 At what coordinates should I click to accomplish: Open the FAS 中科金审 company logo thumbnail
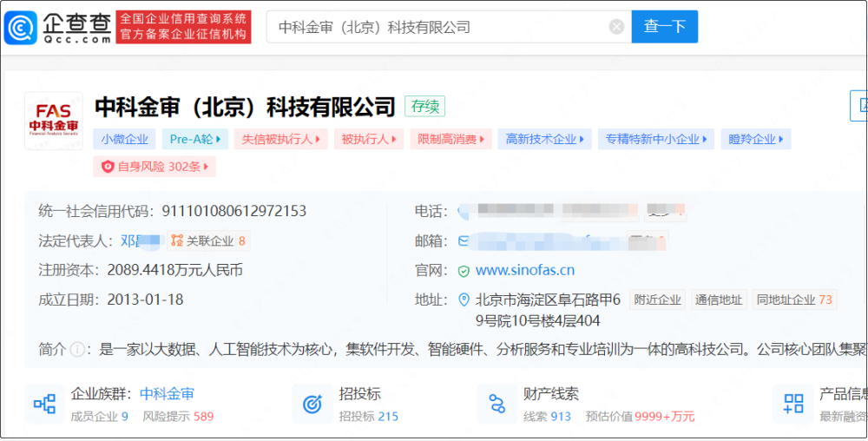pyautogui.click(x=54, y=120)
